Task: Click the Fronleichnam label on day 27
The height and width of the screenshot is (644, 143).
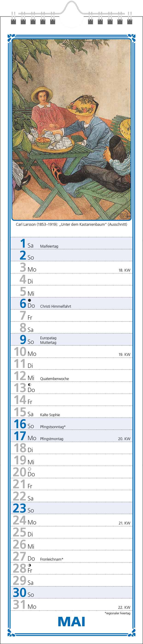Action: [52, 559]
